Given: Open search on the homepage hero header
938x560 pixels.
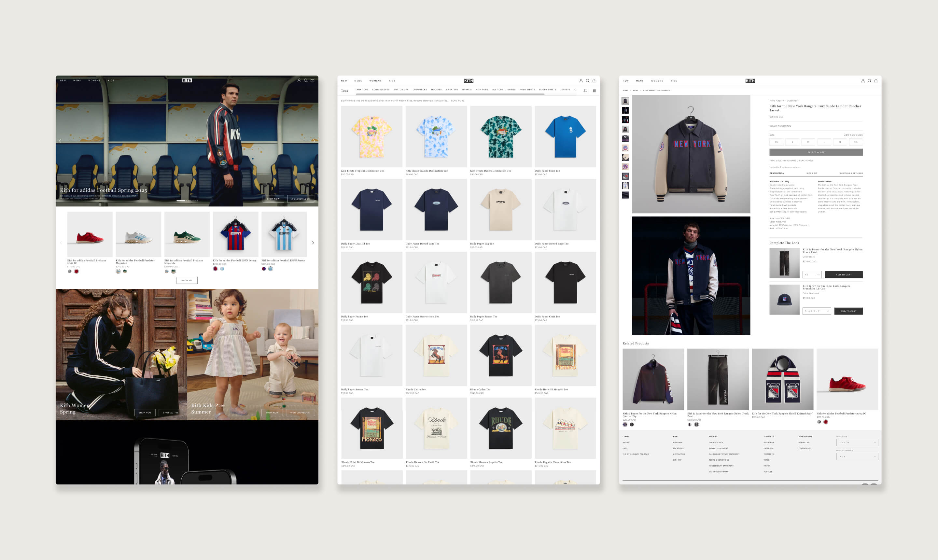Looking at the screenshot, I should [306, 80].
